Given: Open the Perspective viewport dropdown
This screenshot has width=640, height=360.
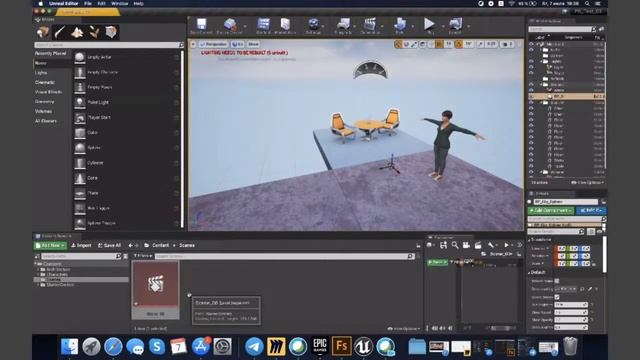Looking at the screenshot, I should pyautogui.click(x=213, y=44).
